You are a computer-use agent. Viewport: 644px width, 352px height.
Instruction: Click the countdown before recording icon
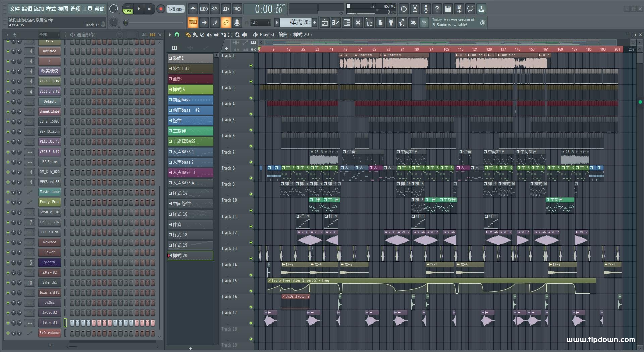click(x=215, y=9)
